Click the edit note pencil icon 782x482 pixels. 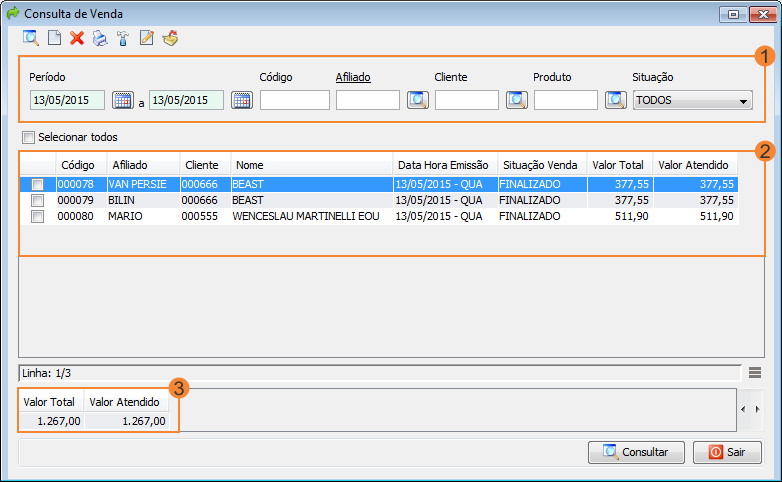point(146,39)
